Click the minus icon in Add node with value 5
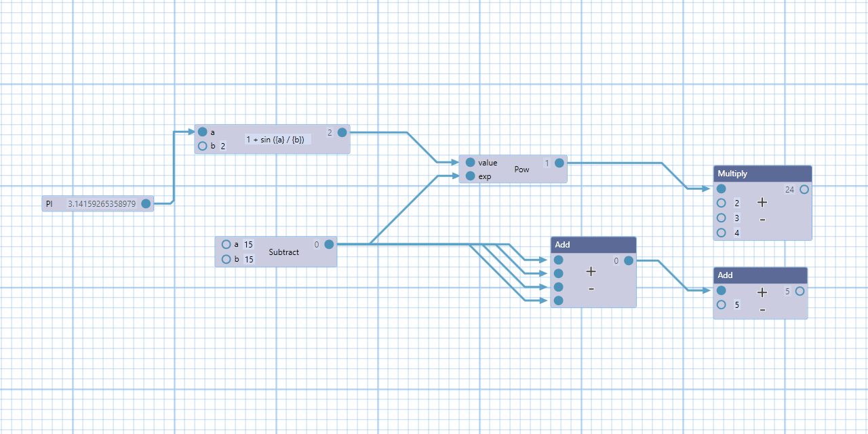 click(x=762, y=310)
